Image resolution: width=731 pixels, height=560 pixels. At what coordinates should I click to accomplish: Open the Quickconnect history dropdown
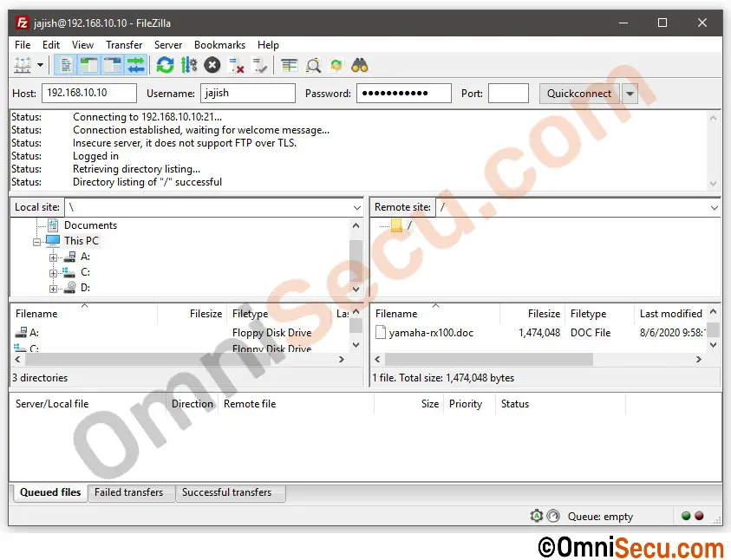click(x=630, y=94)
